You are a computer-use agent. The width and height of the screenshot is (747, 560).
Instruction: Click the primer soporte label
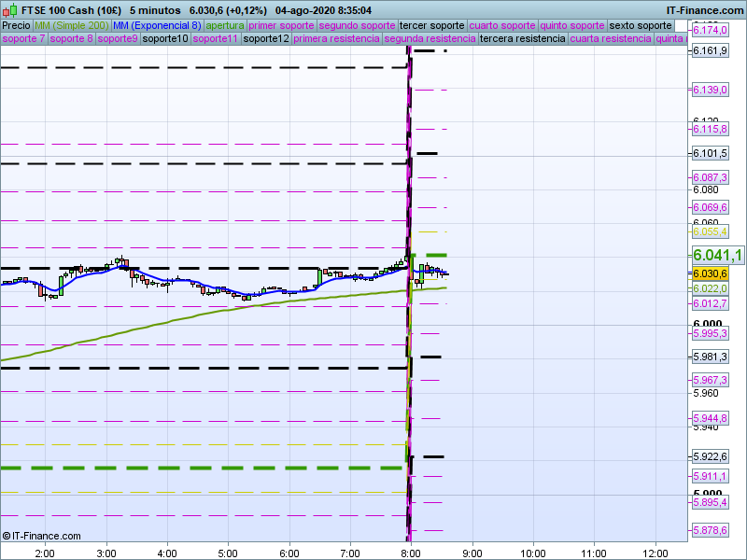(282, 25)
